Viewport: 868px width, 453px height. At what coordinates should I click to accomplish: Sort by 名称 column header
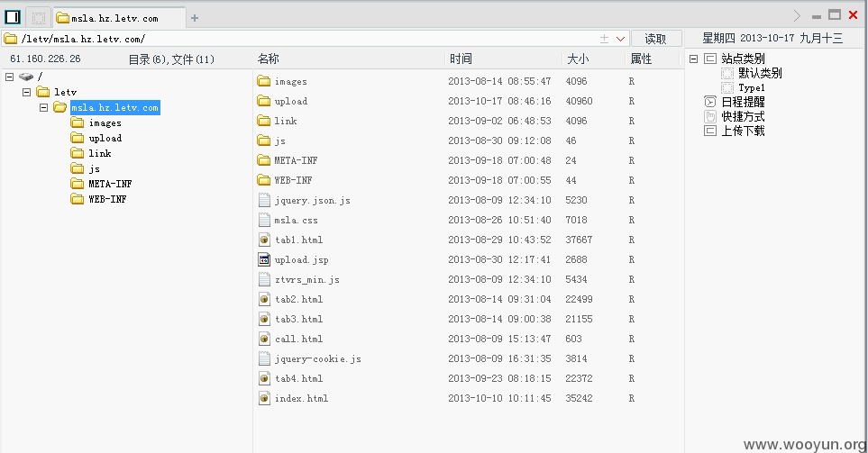269,59
